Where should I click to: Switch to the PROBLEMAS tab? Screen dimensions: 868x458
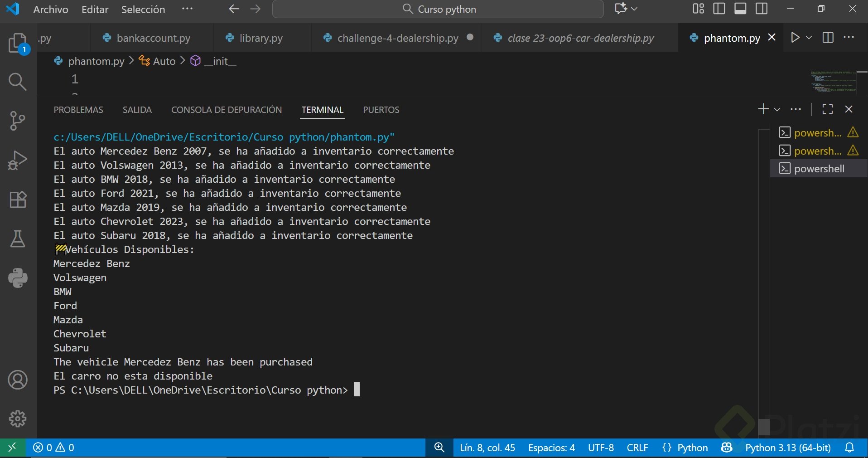coord(78,110)
